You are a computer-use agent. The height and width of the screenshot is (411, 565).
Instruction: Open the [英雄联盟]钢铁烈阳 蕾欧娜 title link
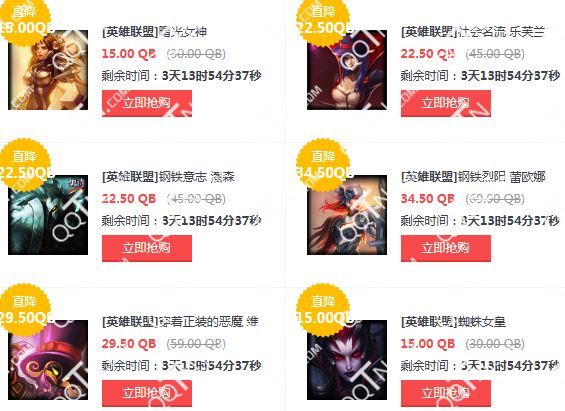(473, 177)
